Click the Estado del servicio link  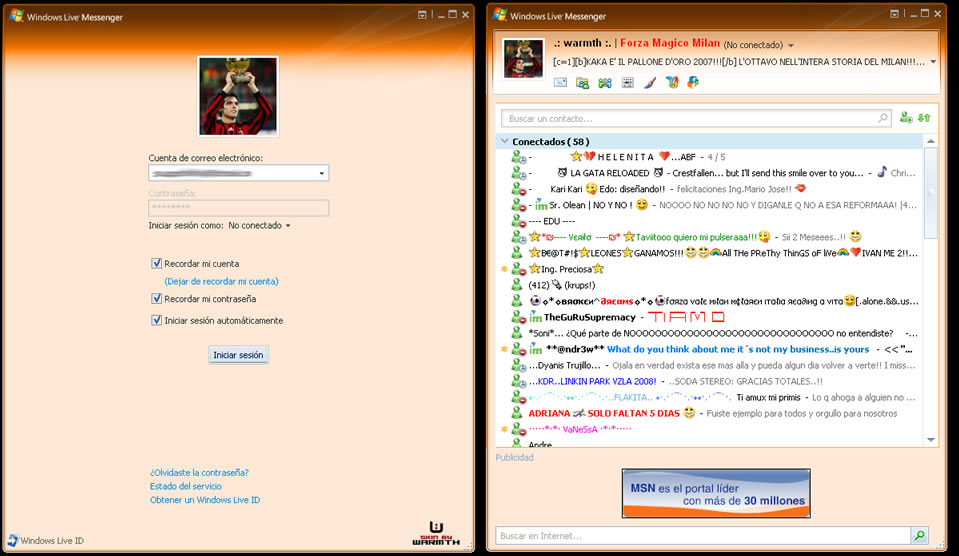coord(186,486)
